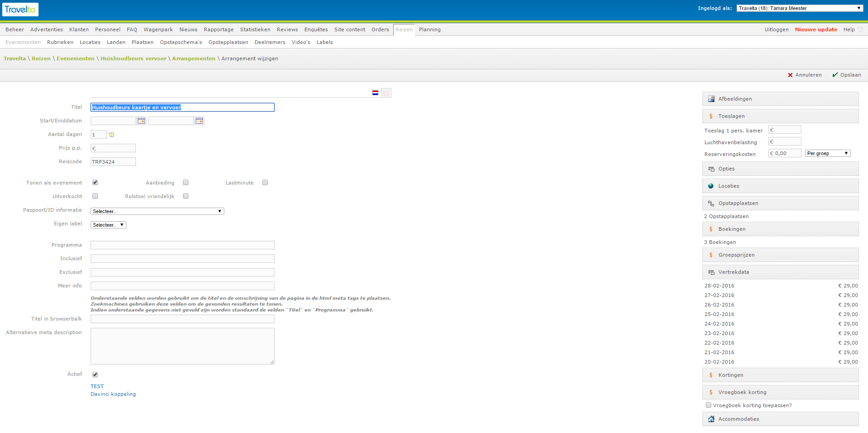This screenshot has width=868, height=433.
Task: Check the Uitverkocht checkbox
Action: pyautogui.click(x=95, y=196)
